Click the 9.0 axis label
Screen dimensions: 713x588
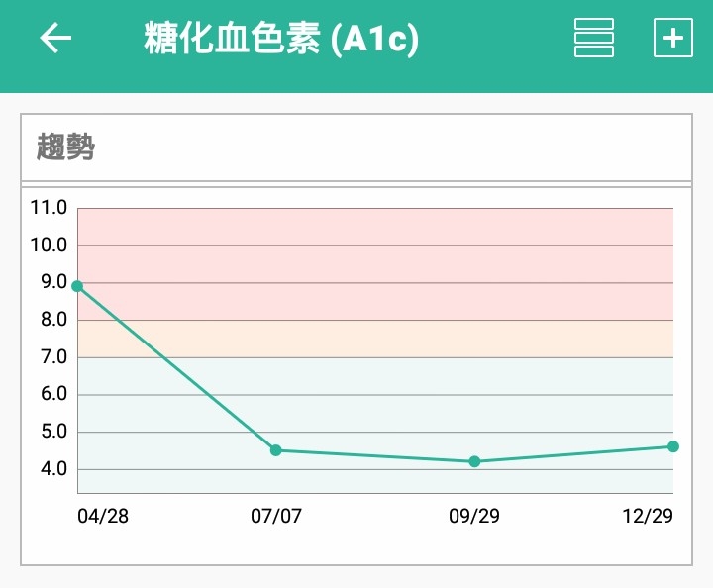[53, 282]
